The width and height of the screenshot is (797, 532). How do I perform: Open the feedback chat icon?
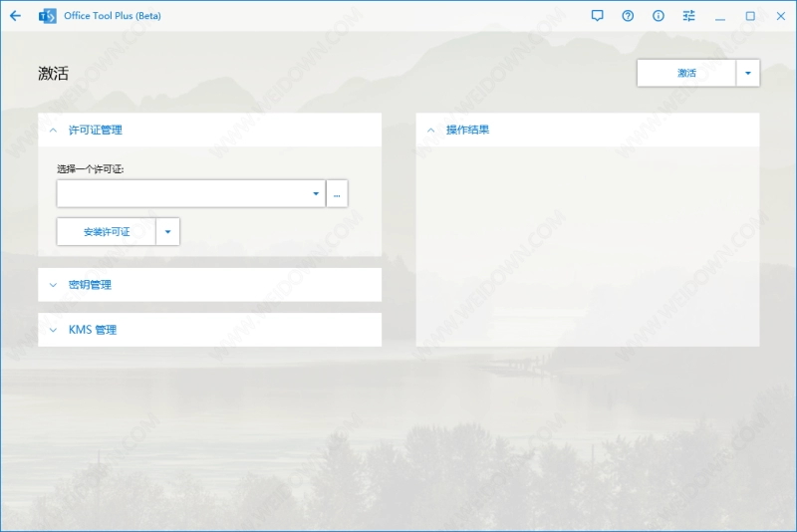click(x=597, y=16)
